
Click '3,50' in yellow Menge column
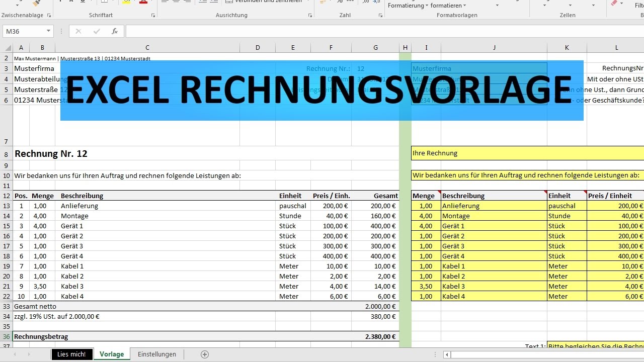click(x=426, y=286)
